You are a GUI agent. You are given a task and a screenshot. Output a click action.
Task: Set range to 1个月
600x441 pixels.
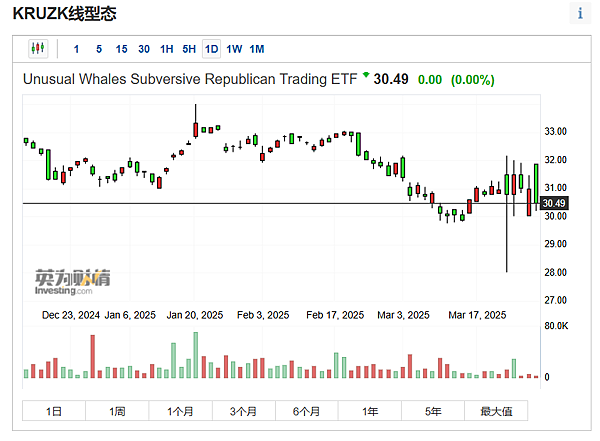pyautogui.click(x=180, y=411)
